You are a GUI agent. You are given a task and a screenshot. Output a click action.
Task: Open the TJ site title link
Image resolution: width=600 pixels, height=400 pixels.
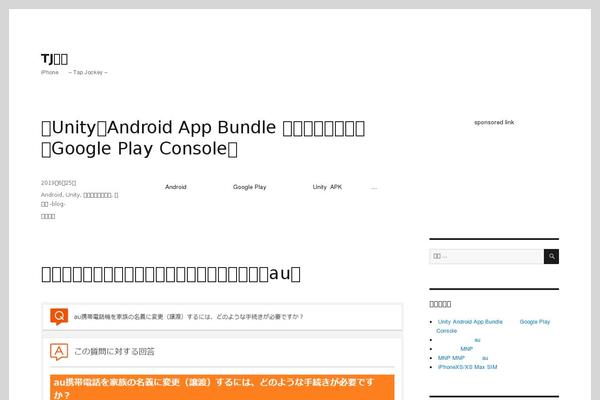coord(54,59)
